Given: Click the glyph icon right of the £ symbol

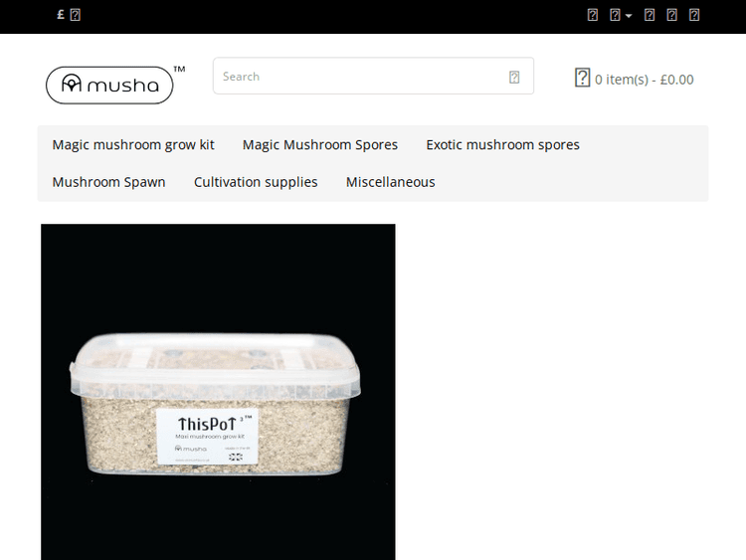Looking at the screenshot, I should (x=76, y=15).
